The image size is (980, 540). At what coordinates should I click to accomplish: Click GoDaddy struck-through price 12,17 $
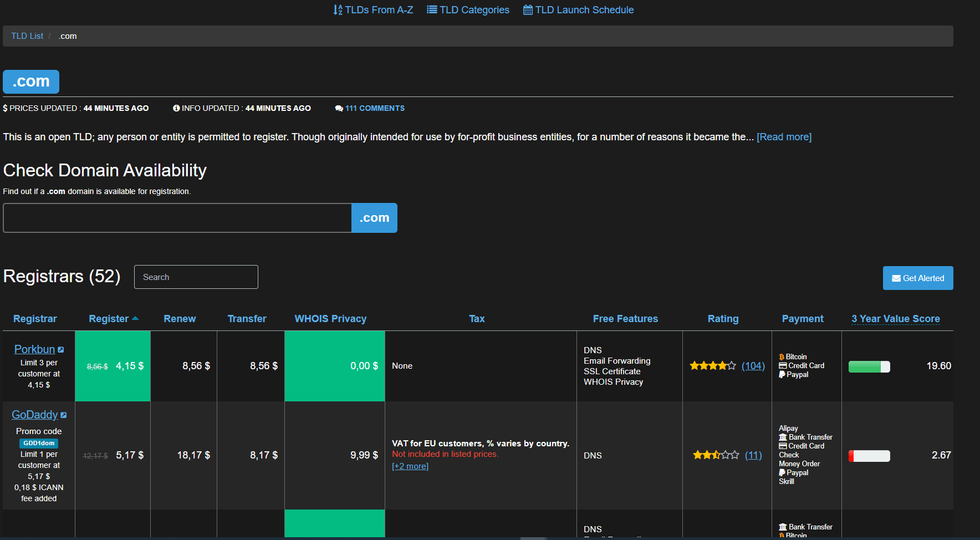coord(95,456)
